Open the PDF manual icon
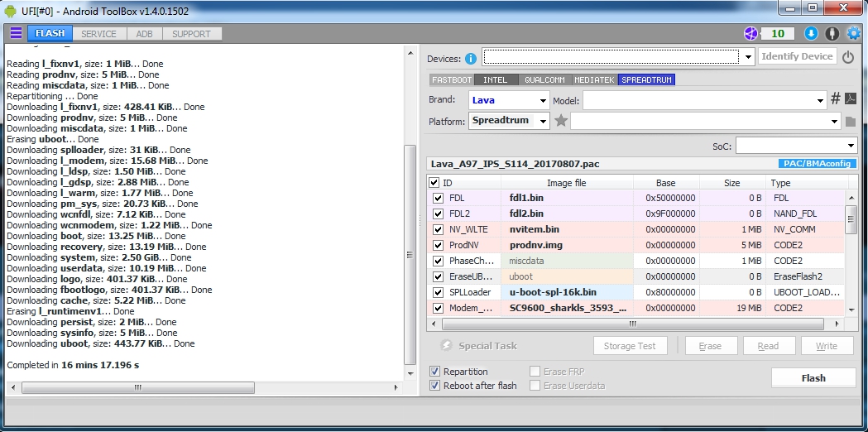 click(850, 99)
